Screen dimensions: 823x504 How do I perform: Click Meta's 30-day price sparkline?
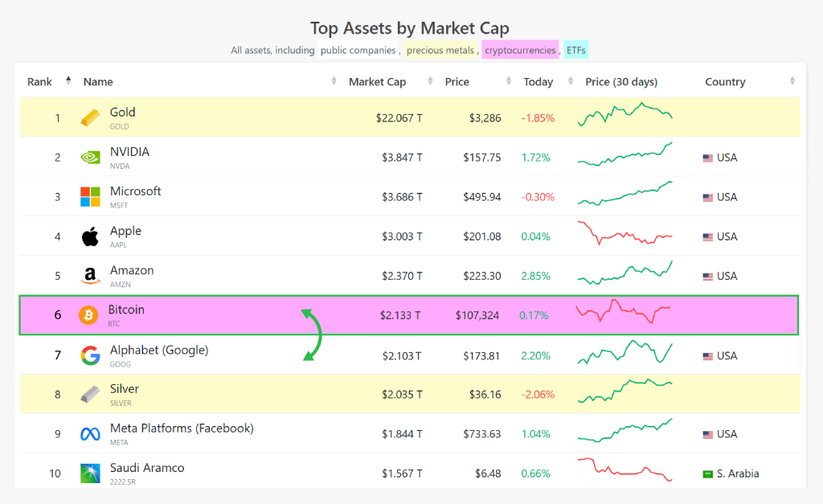(x=624, y=430)
